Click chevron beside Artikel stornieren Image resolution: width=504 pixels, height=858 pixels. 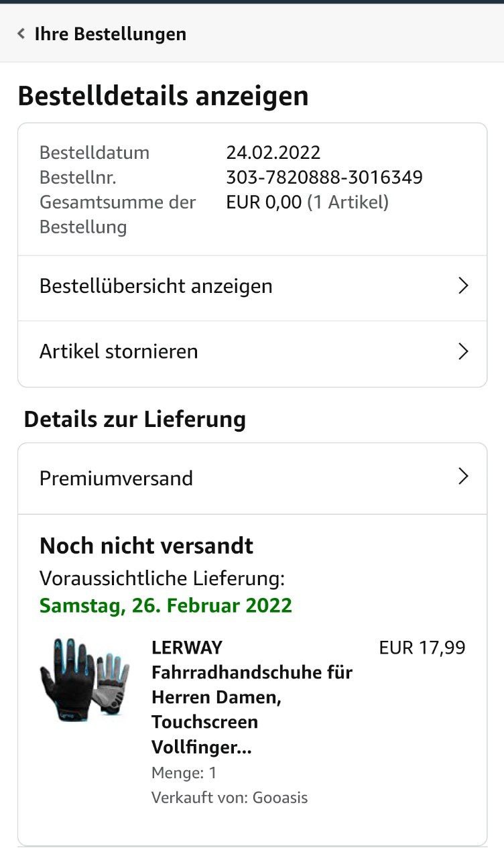pos(462,351)
